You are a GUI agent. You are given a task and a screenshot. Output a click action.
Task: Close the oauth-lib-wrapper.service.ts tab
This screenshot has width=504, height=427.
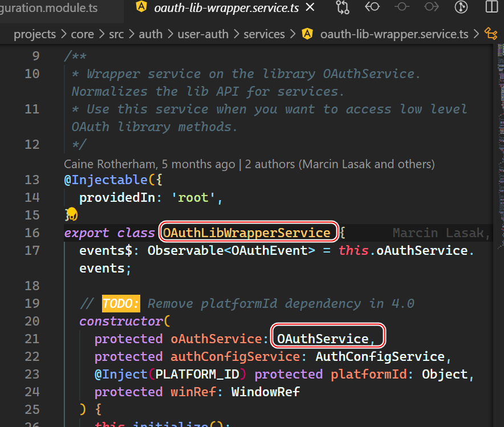(310, 8)
